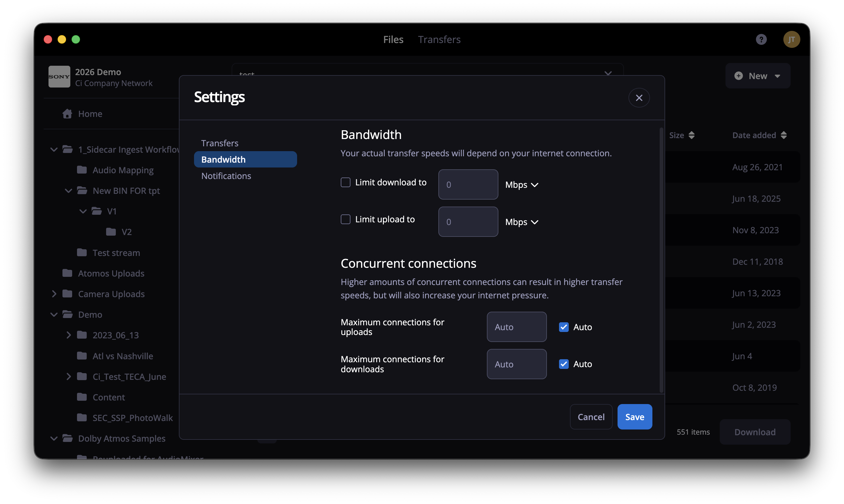Click the Home house icon
Screen dimensions: 844x504
(67, 114)
